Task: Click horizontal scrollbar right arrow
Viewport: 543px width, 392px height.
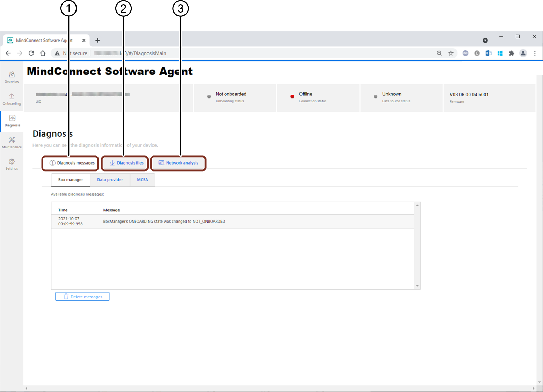Action: click(533, 389)
